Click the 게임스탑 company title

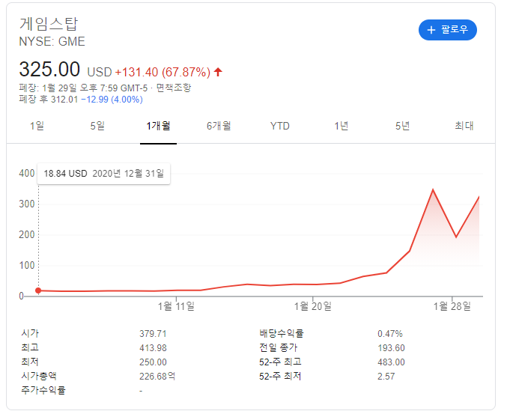pyautogui.click(x=49, y=24)
